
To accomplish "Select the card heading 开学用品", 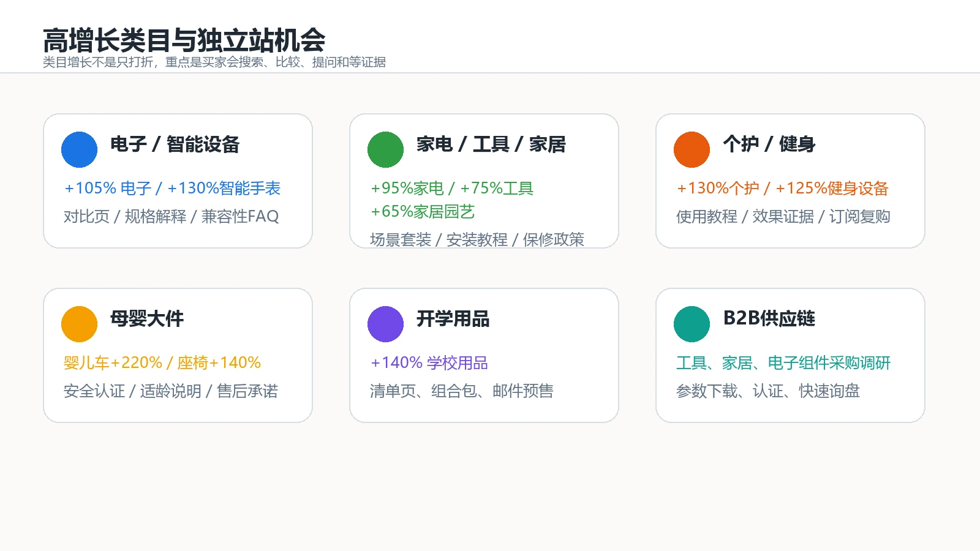I will click(453, 319).
